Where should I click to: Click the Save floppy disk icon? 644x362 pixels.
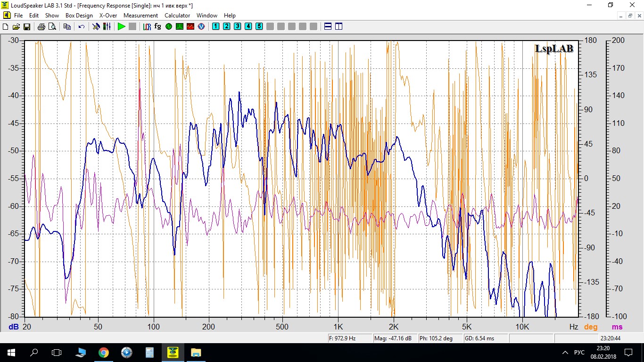coord(26,26)
